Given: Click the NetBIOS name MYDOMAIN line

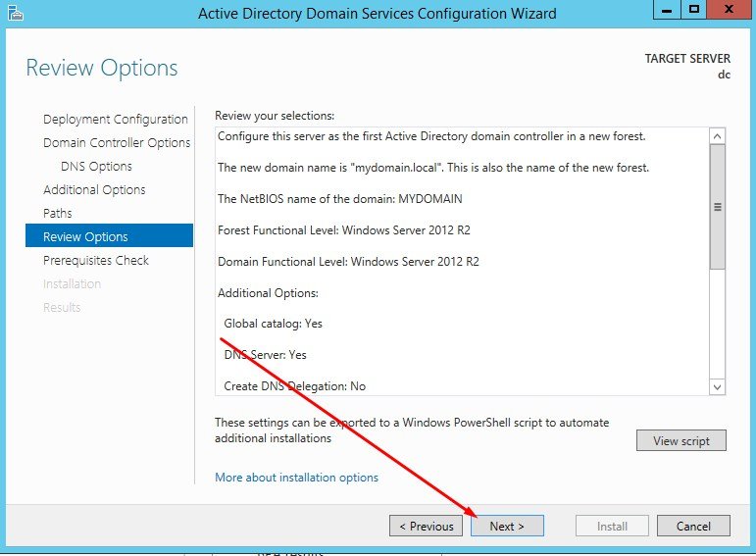Looking at the screenshot, I should click(339, 199).
